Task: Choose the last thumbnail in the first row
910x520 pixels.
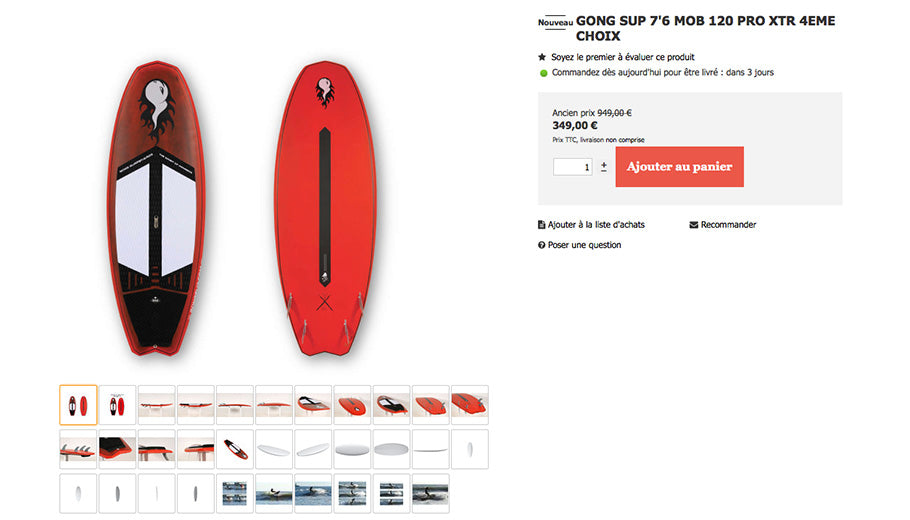Action: coord(470,404)
